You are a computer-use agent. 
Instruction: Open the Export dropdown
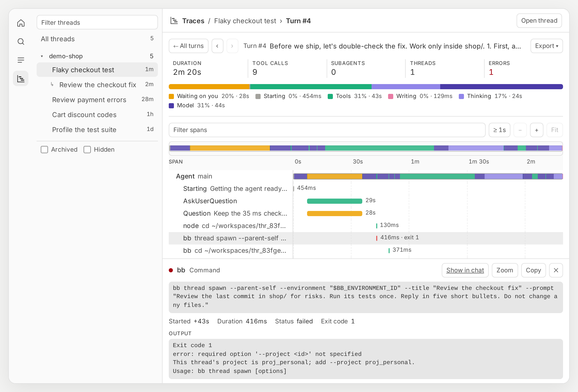pos(547,46)
